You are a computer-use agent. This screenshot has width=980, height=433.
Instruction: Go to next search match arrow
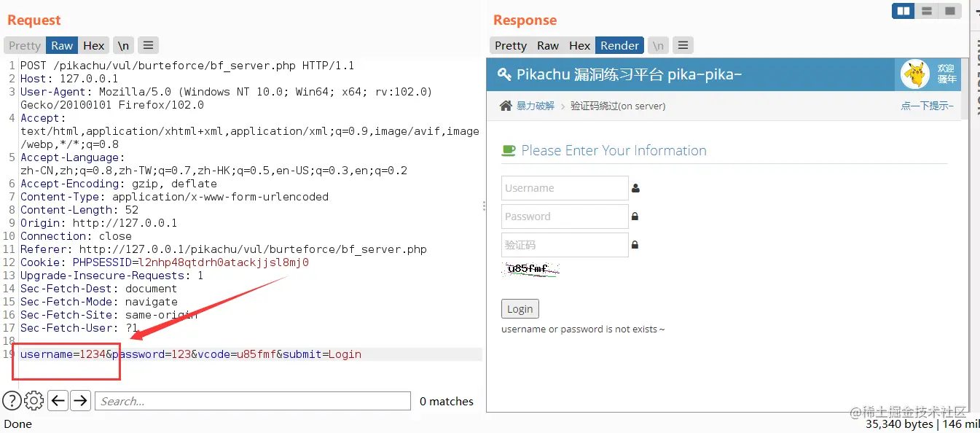coord(80,400)
